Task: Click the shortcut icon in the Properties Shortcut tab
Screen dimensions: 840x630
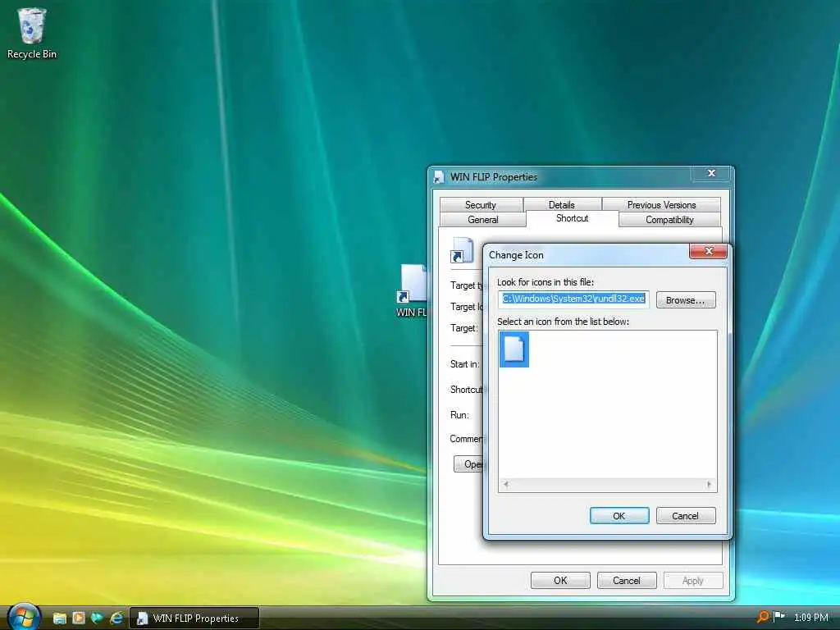Action: (x=462, y=250)
